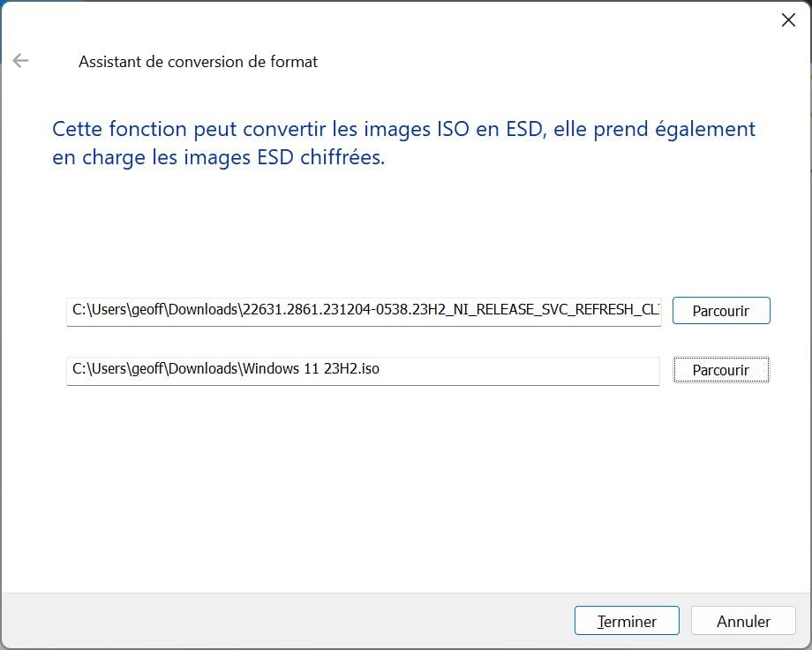This screenshot has width=812, height=650.
Task: Go back using the arrow icon
Action: pos(20,61)
